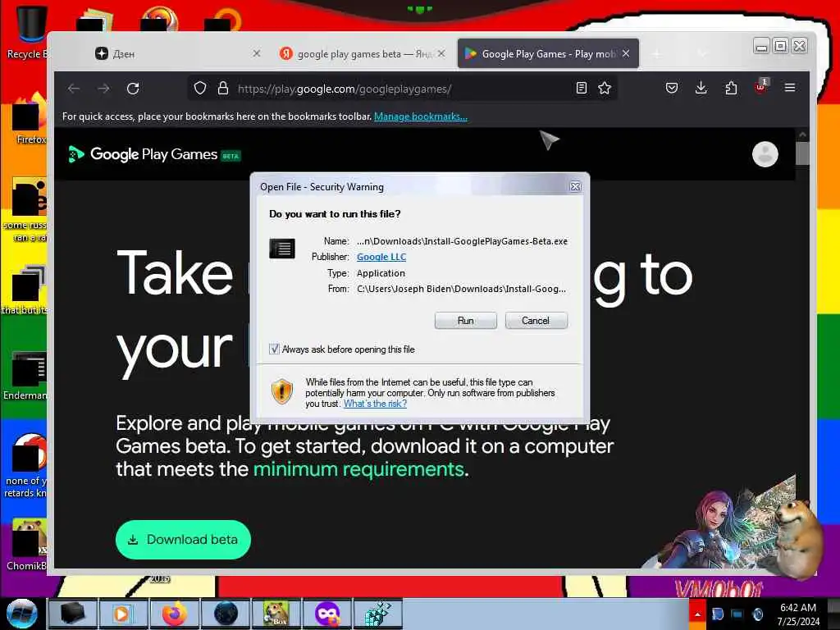Open the tracking protection shield icon
Screen dimensions: 840x630
point(200,88)
